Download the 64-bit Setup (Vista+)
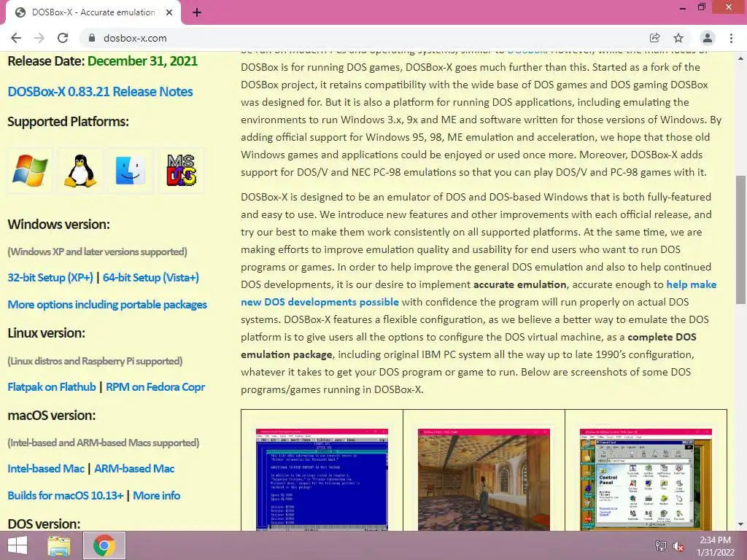 150,278
